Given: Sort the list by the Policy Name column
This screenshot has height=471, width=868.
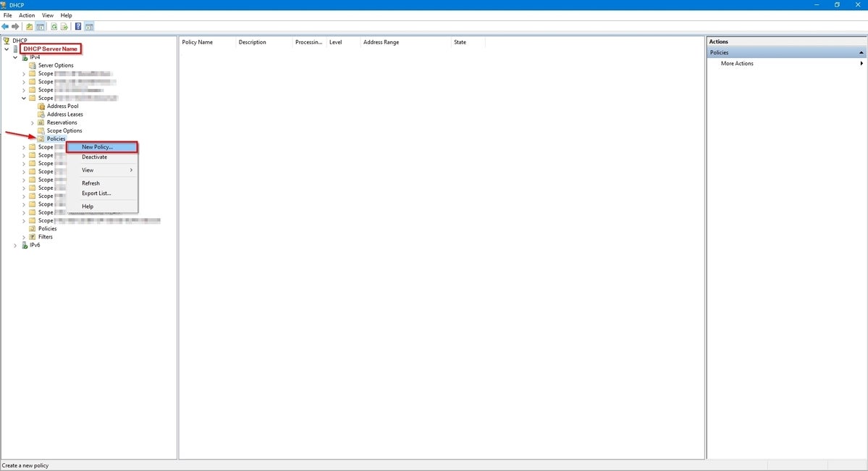Looking at the screenshot, I should 197,41.
